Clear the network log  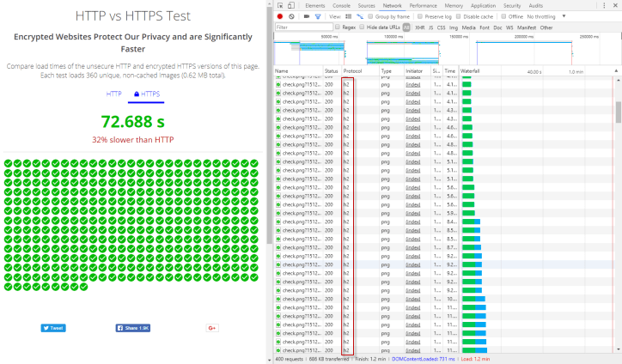(292, 16)
